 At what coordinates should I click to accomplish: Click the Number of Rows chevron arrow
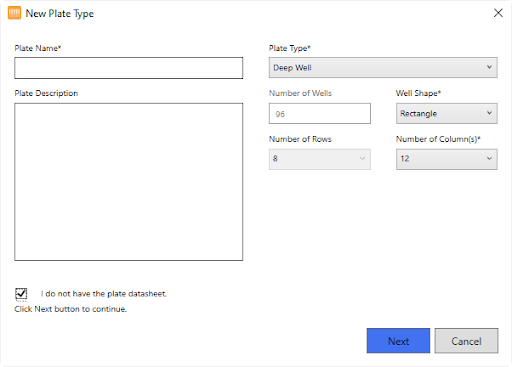[x=362, y=159]
